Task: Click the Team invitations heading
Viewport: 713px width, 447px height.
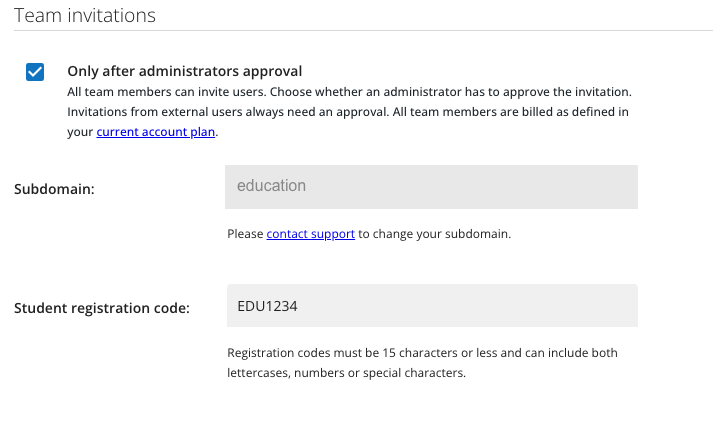Action: 85,15
